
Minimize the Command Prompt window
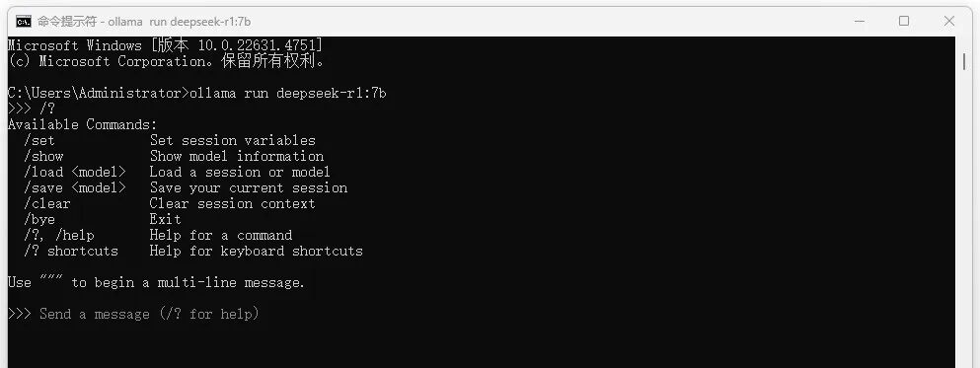pyautogui.click(x=860, y=22)
